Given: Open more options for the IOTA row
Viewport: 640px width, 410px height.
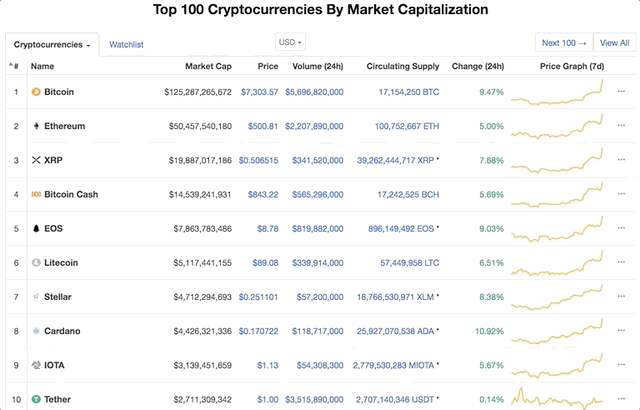Looking at the screenshot, I should [622, 365].
